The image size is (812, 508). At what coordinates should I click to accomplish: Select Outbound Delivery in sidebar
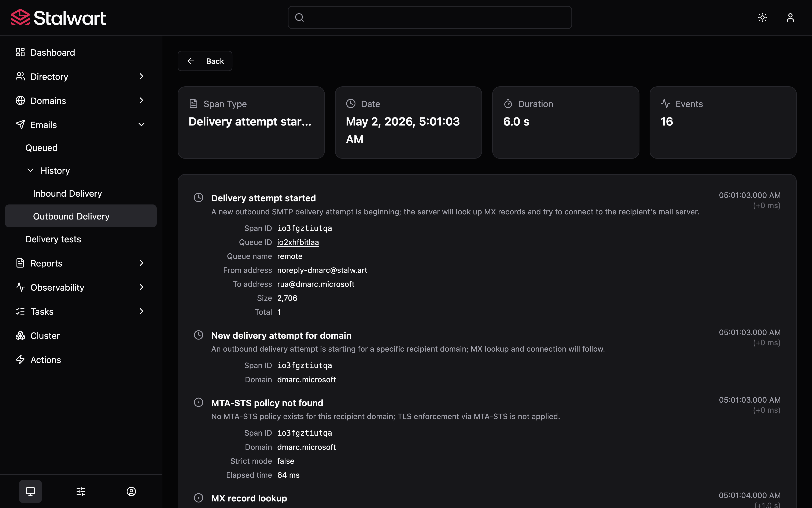click(81, 216)
